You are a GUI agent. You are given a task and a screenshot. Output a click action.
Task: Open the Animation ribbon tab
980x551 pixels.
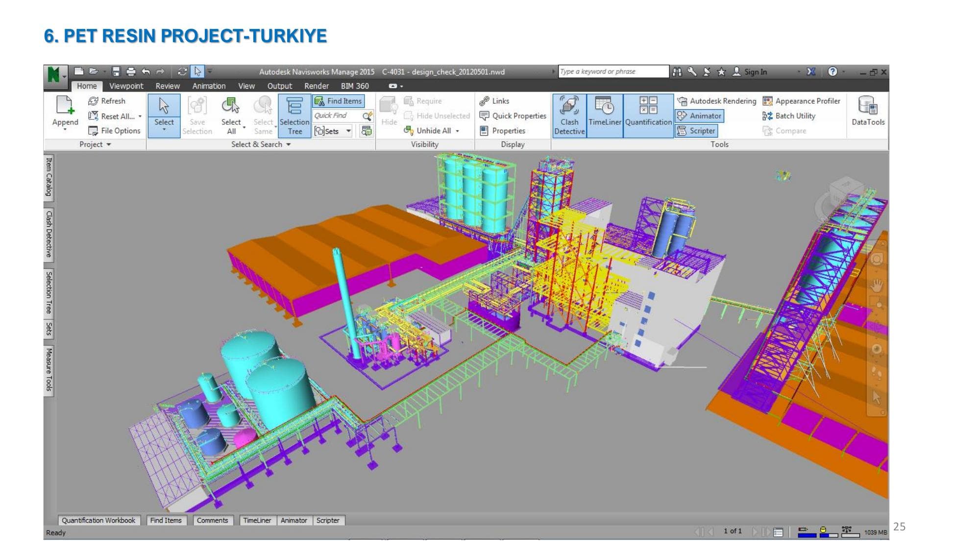pyautogui.click(x=209, y=86)
